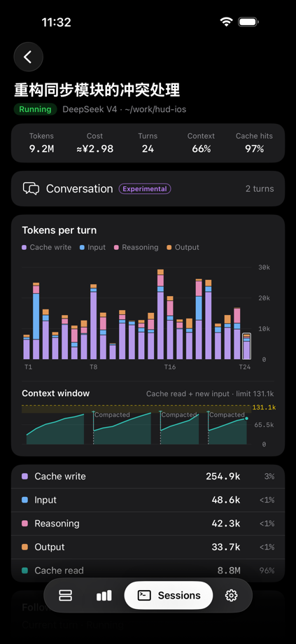Tap the Input 48.6k row
The image size is (296, 644).
(148, 500)
